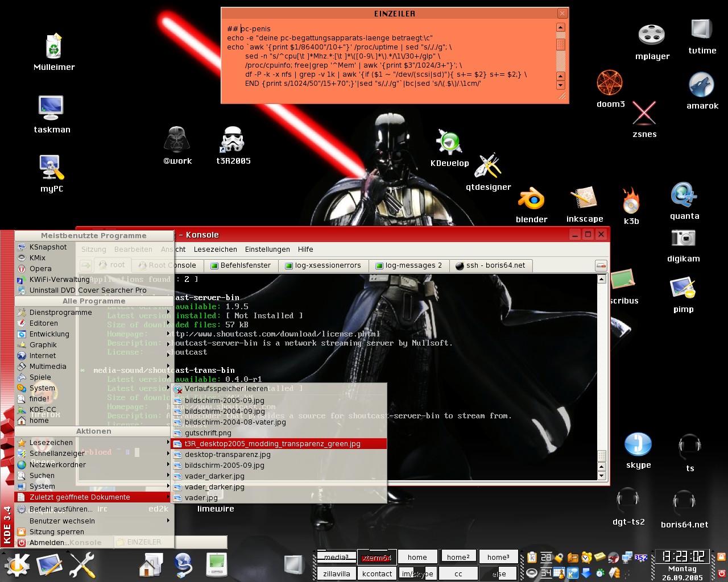
Task: Open t3R_desktop2005_modding_transparenz_green.jpg recent document
Action: coord(272,444)
